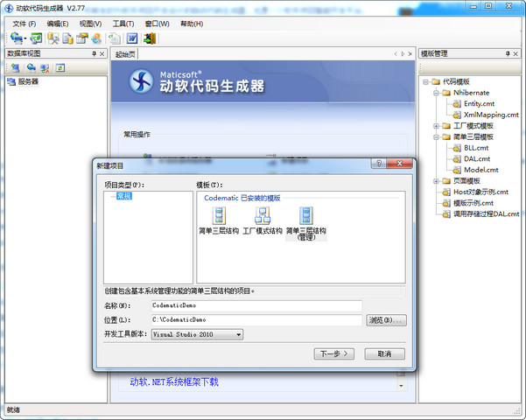Switch to the 起始页 tab
The width and height of the screenshot is (526, 420).
tap(126, 54)
